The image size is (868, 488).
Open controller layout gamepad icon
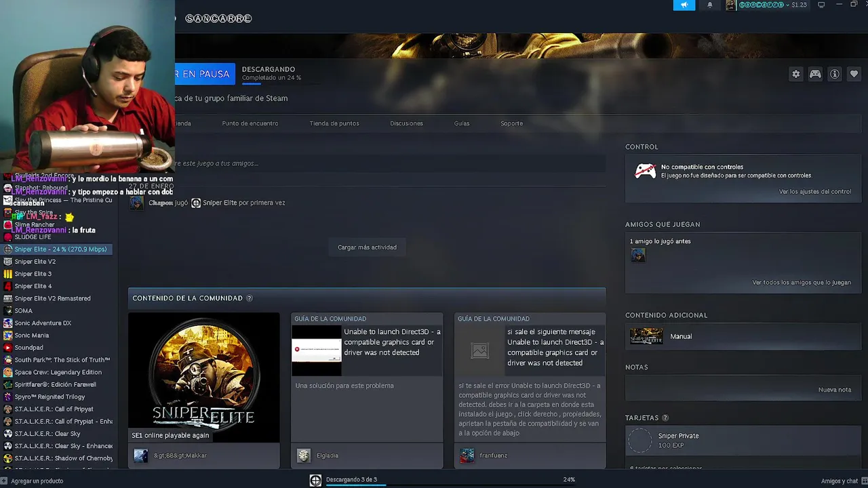[x=815, y=75]
